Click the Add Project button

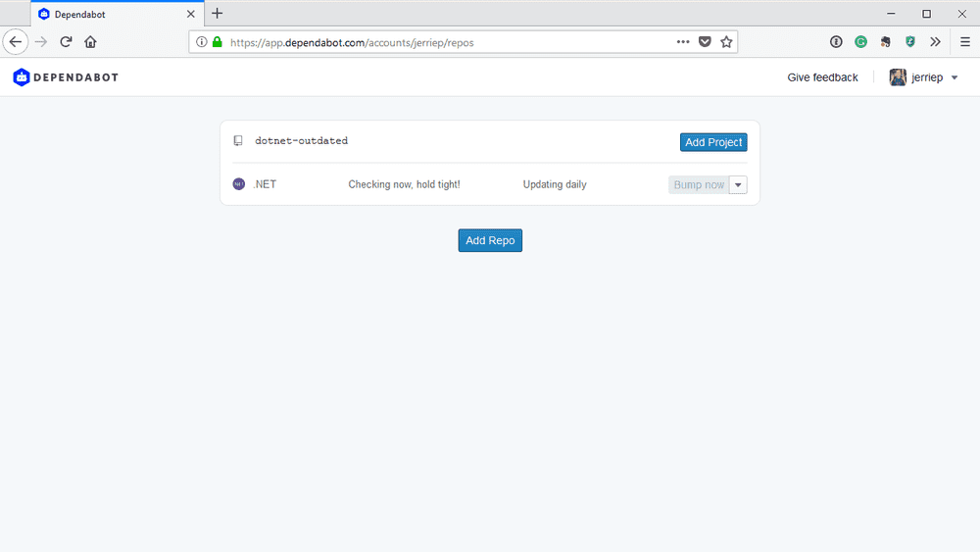(x=713, y=142)
